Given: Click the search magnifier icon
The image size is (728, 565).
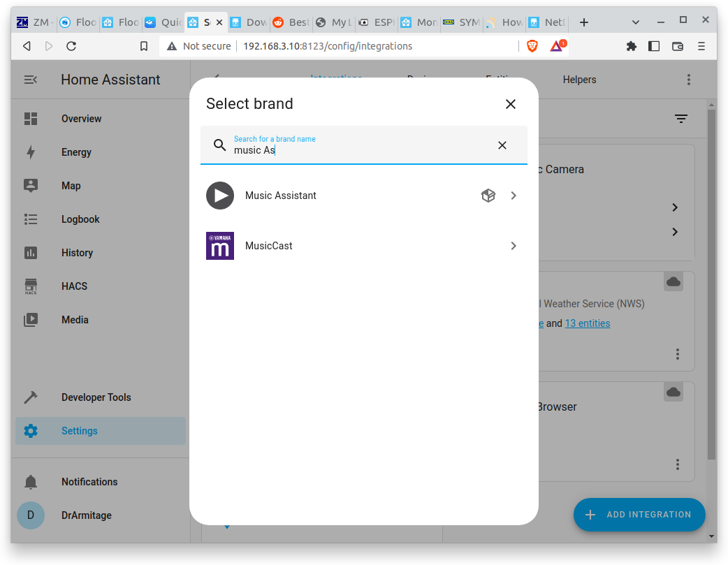Looking at the screenshot, I should coord(219,145).
